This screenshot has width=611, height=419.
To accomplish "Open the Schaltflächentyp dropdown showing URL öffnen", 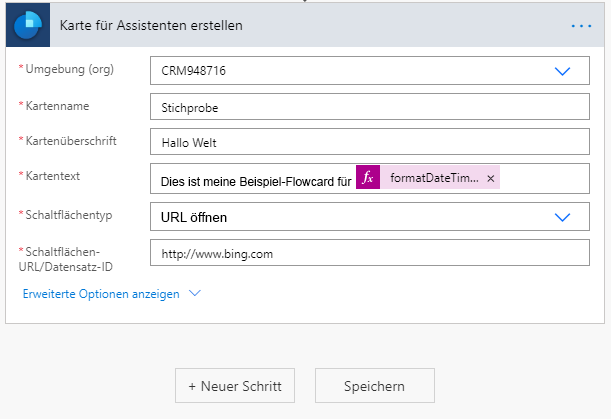I will pos(350,217).
